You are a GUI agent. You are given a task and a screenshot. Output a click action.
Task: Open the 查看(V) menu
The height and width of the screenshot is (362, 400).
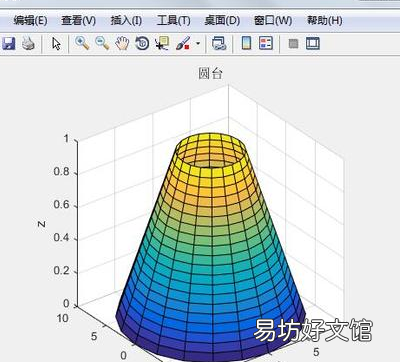coord(78,21)
